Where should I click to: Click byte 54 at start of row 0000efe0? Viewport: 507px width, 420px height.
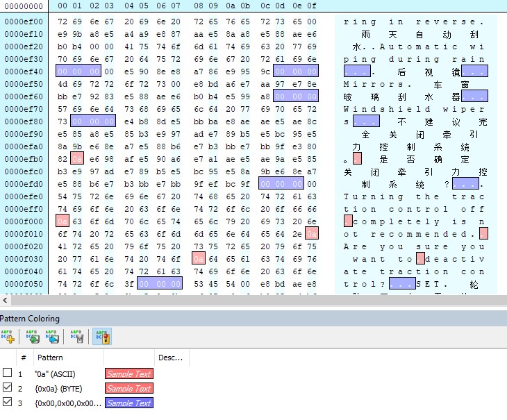pos(63,196)
